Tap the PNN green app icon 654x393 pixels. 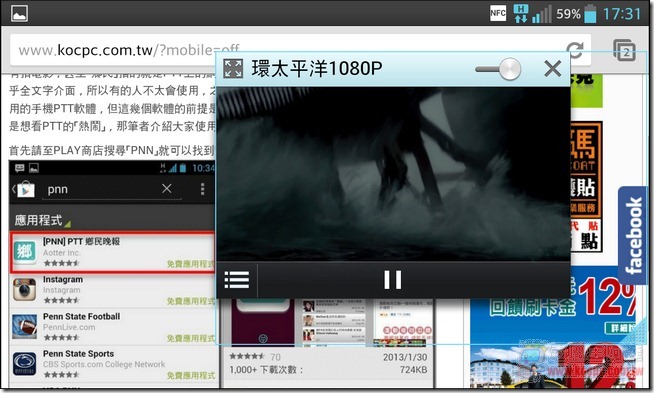(25, 252)
